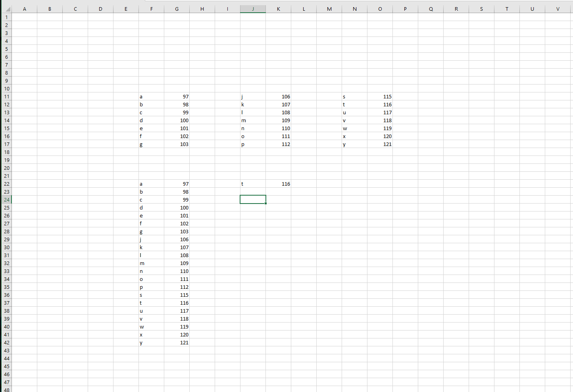This screenshot has height=392, width=573.
Task: Click cell G37 with value 116
Action: 177,303
